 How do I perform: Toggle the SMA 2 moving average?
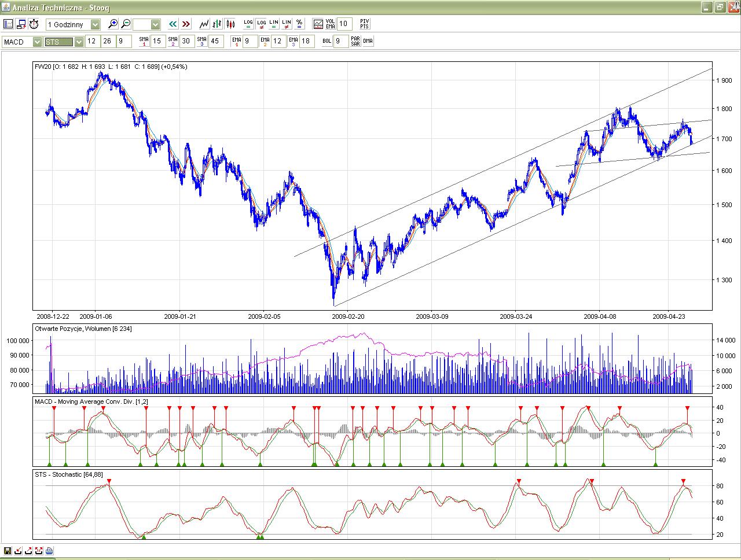point(173,41)
